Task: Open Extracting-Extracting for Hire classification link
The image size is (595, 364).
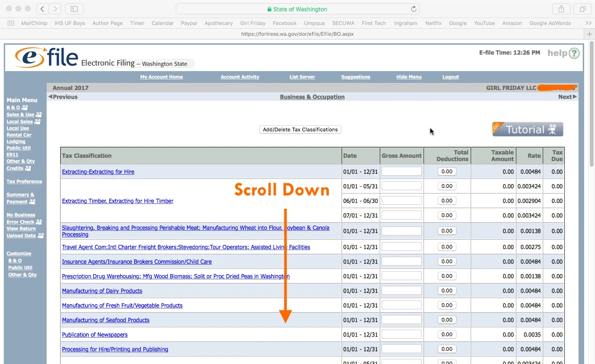Action: 98,172
